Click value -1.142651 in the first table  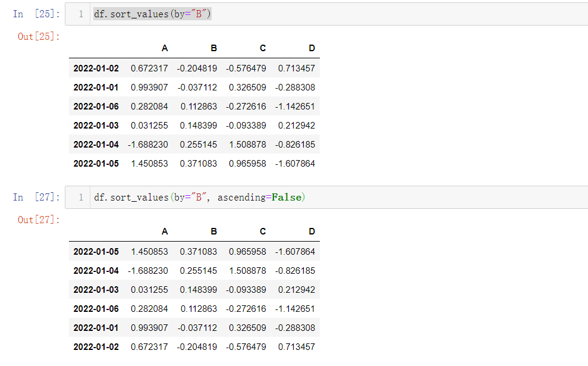click(295, 107)
